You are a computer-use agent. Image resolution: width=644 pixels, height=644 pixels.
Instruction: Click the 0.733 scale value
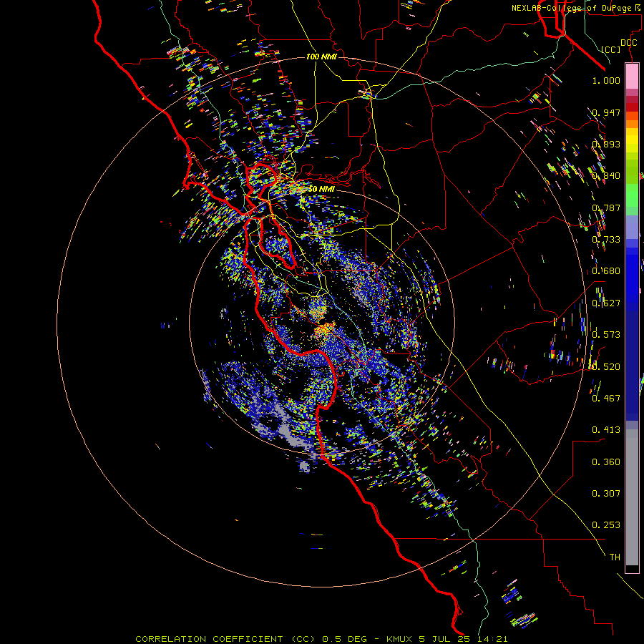click(606, 240)
